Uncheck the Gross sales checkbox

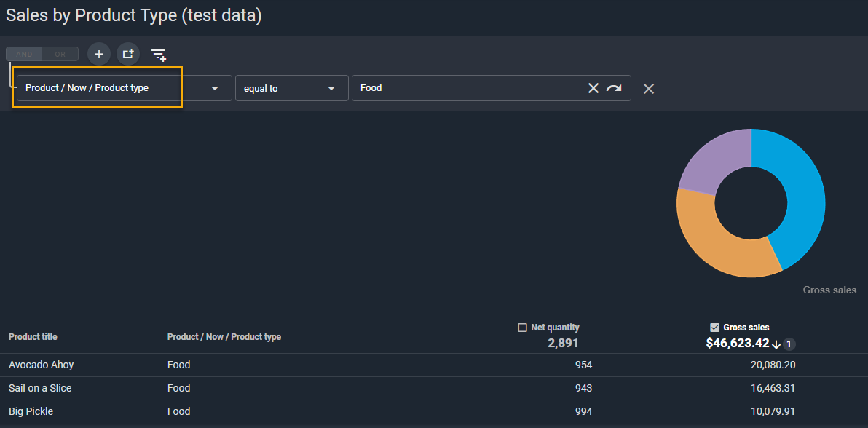714,328
